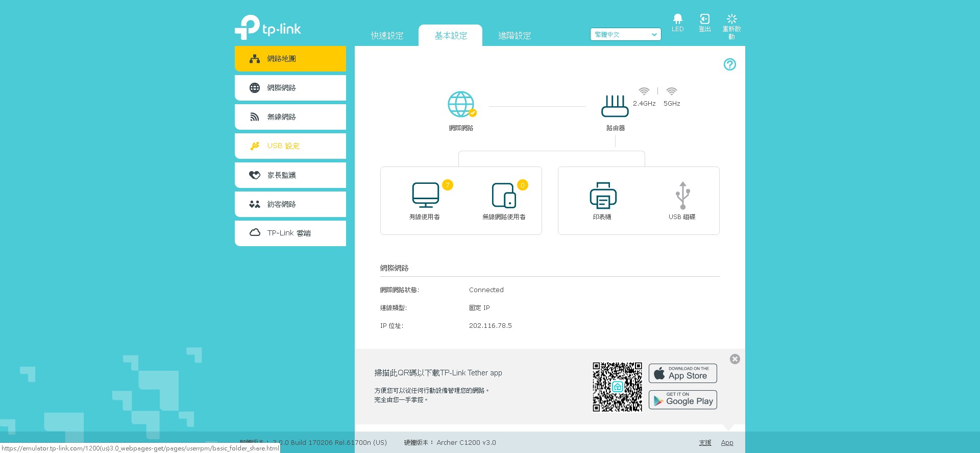Close the Tether app banner
980x453 pixels.
(735, 359)
